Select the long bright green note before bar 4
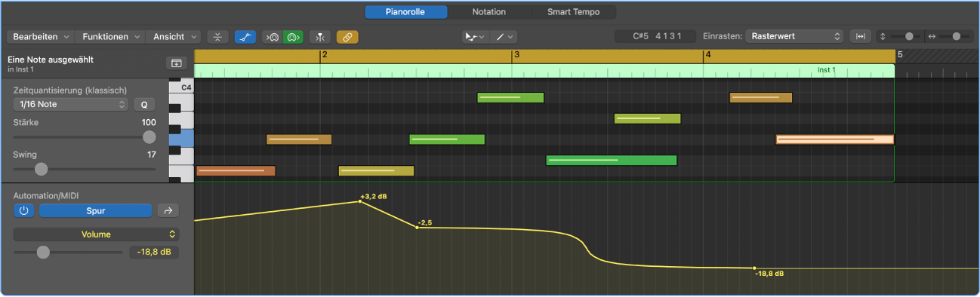The height and width of the screenshot is (297, 980). (x=612, y=160)
